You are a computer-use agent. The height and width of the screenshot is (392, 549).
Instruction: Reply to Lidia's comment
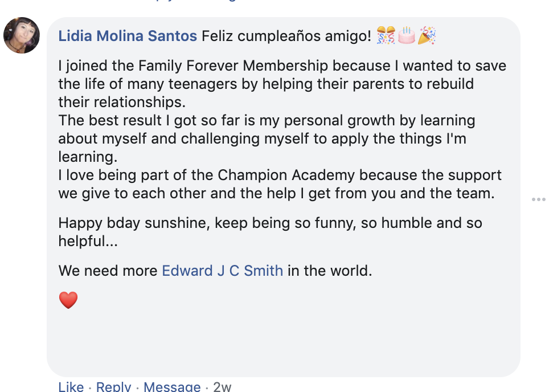[113, 387]
